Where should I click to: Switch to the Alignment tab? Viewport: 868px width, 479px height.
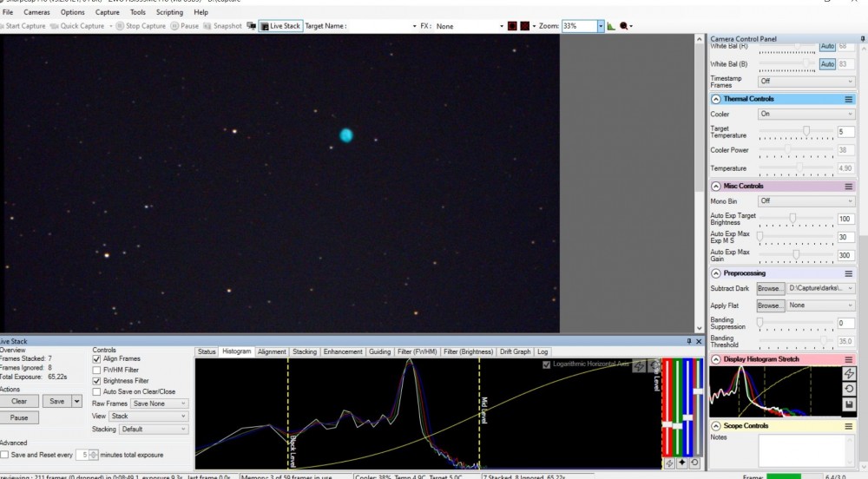[x=272, y=351]
